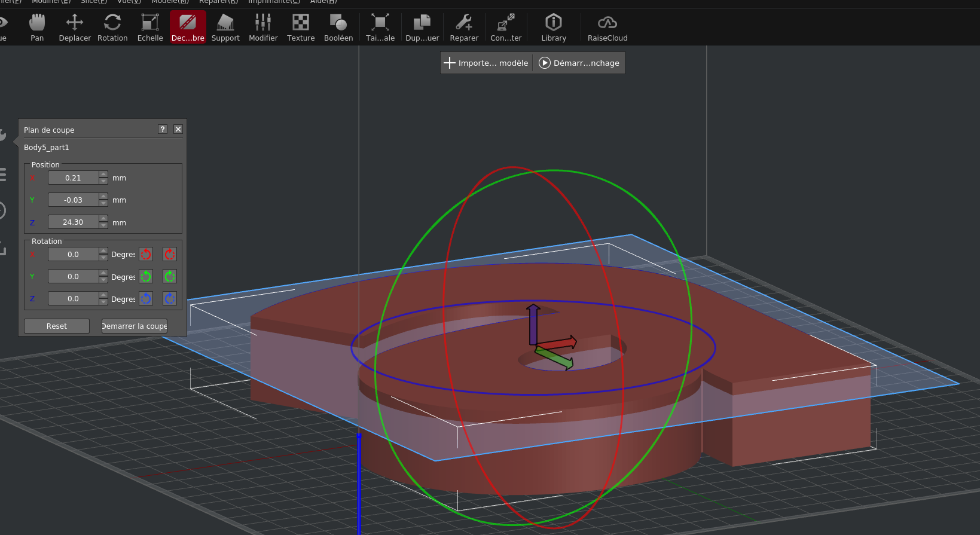
Task: Rotate counterclockwise around Y, green icon
Action: click(146, 276)
